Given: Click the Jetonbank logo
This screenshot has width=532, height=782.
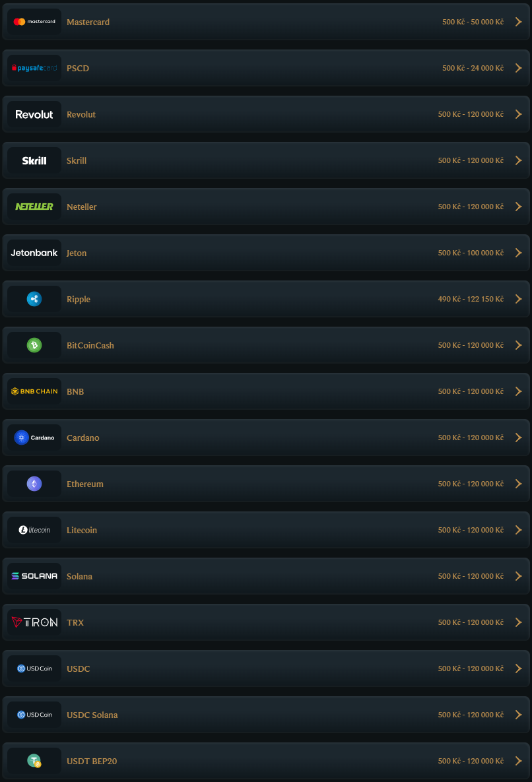Looking at the screenshot, I should [34, 253].
